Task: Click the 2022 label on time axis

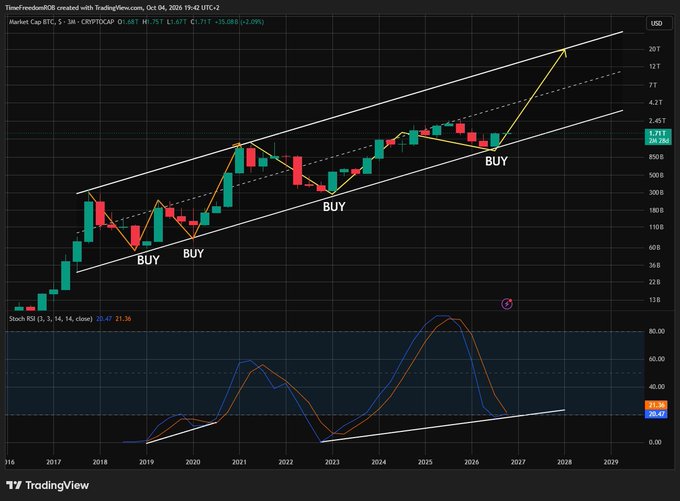Action: (286, 462)
